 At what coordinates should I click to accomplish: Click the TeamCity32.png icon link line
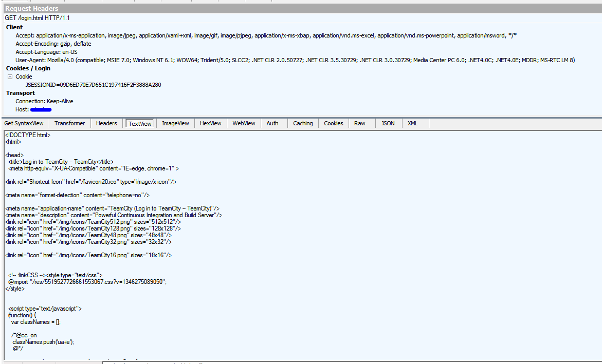(88, 242)
